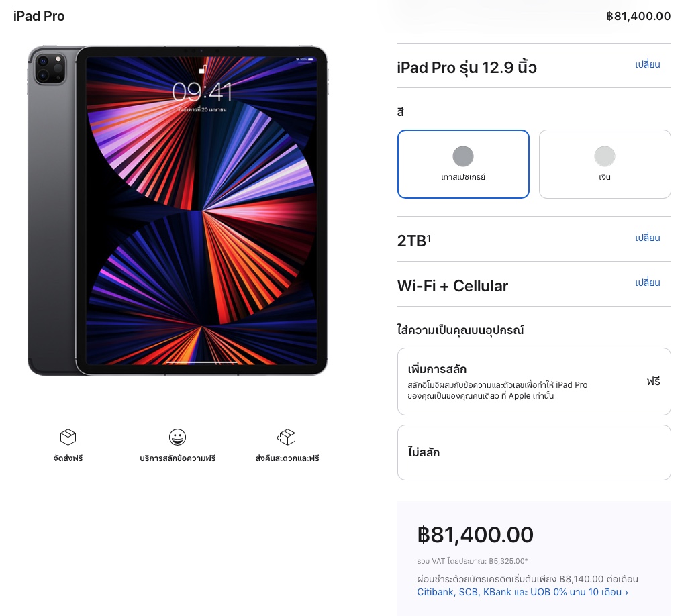
Task: Choose the เทาสเปซเกรย์ color option
Action: coord(463,178)
